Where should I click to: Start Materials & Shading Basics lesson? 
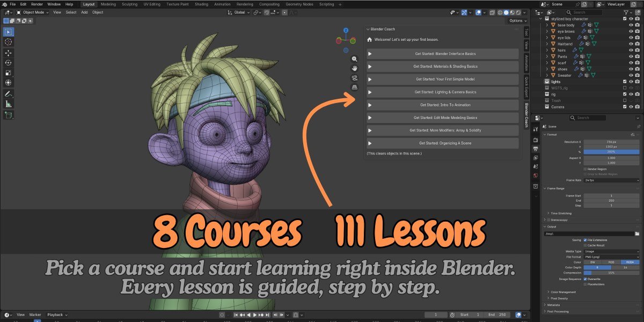[x=443, y=67]
